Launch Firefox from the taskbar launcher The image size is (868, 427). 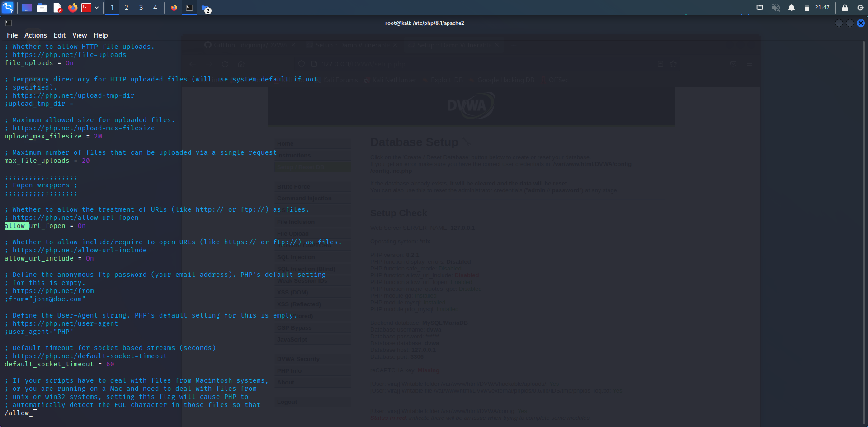[72, 8]
